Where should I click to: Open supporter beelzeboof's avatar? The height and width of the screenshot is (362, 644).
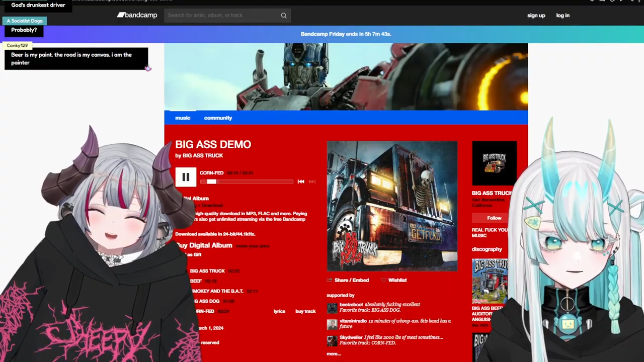coord(332,308)
